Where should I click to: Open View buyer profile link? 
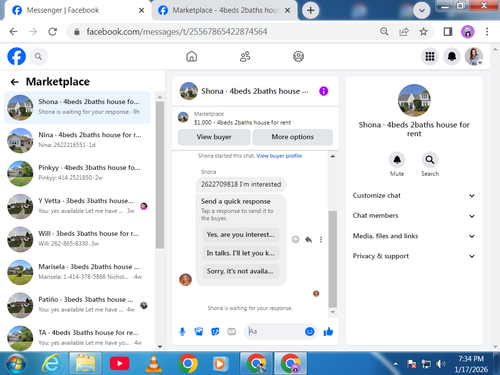coord(279,156)
